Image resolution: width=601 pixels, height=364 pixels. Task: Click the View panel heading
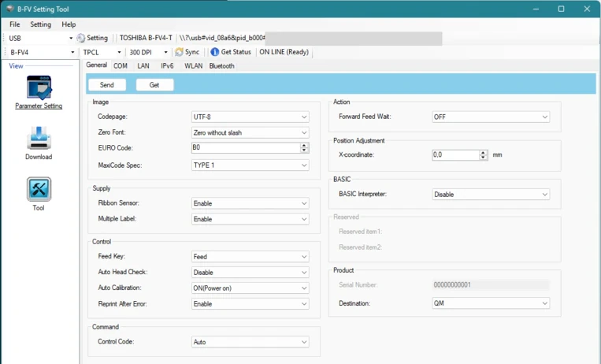click(x=16, y=66)
